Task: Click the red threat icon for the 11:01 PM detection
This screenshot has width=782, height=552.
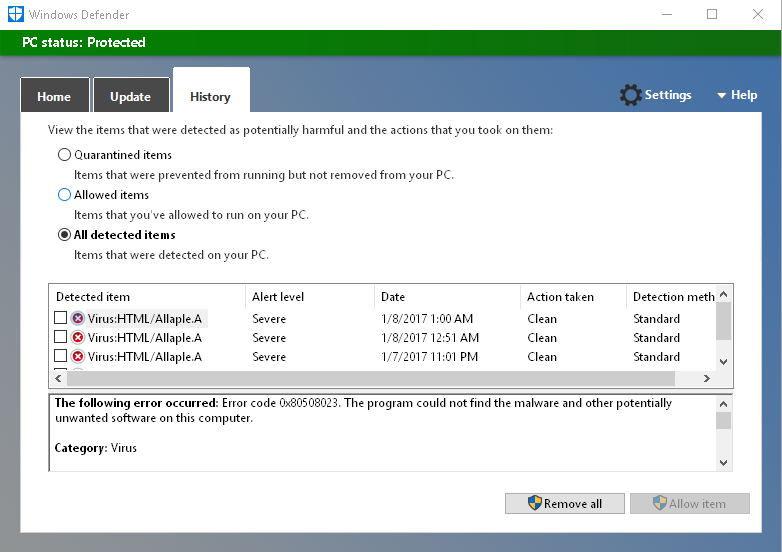Action: 78,357
